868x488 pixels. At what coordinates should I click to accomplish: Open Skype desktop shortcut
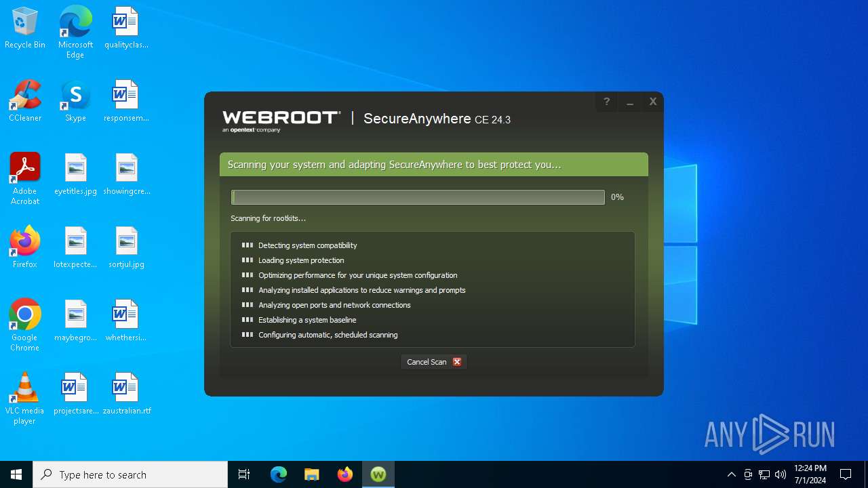(75, 102)
